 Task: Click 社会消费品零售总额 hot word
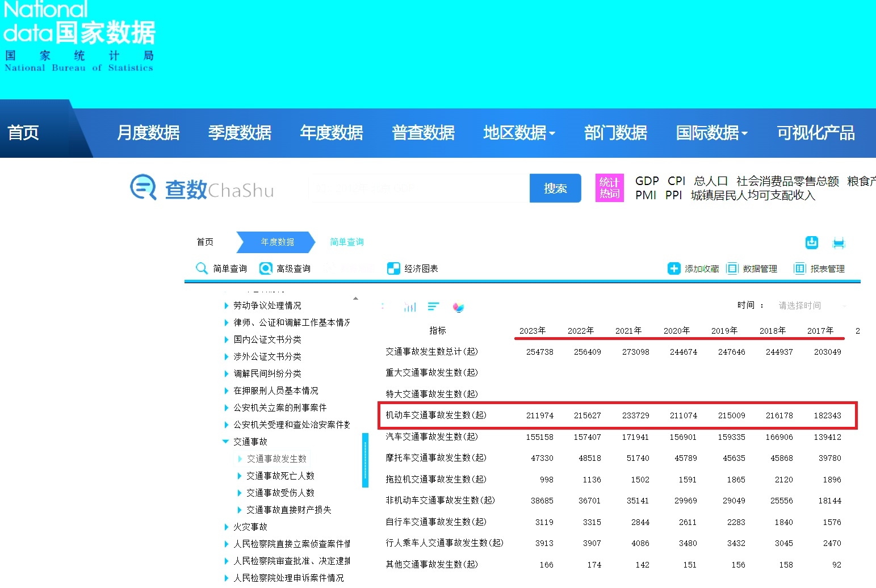[x=787, y=181]
